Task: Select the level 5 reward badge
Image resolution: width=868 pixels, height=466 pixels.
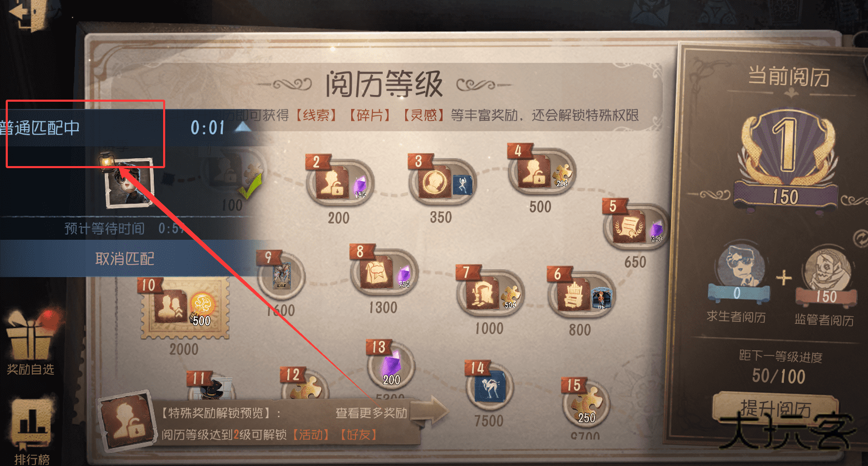Action: (635, 226)
